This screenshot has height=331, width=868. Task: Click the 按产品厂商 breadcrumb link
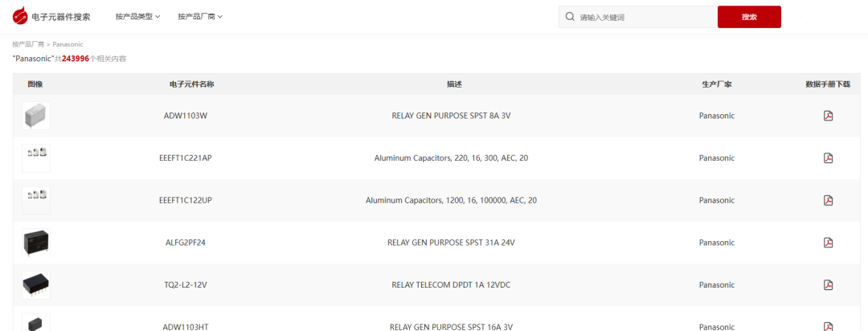[x=28, y=44]
